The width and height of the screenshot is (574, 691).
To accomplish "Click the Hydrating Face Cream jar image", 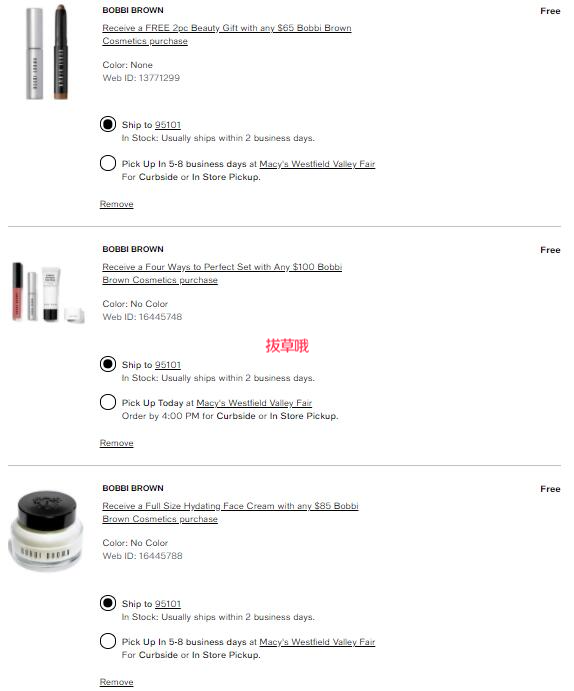I will coord(46,530).
